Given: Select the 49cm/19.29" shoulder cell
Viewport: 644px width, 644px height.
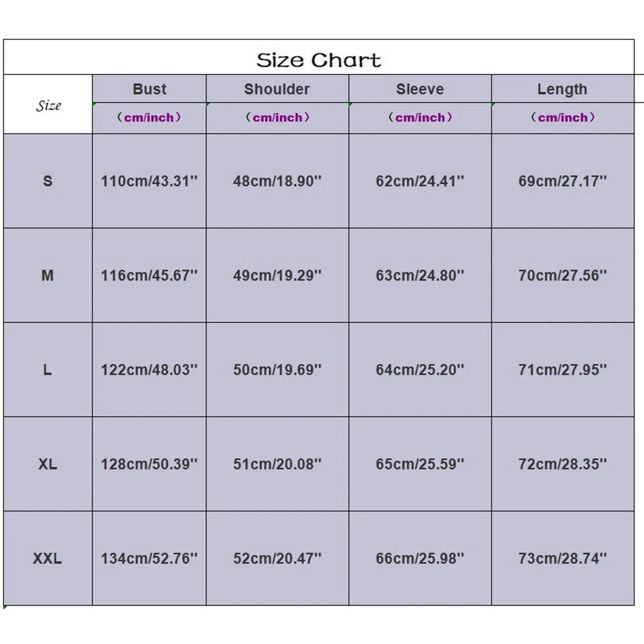Looking at the screenshot, I should click(x=277, y=275).
